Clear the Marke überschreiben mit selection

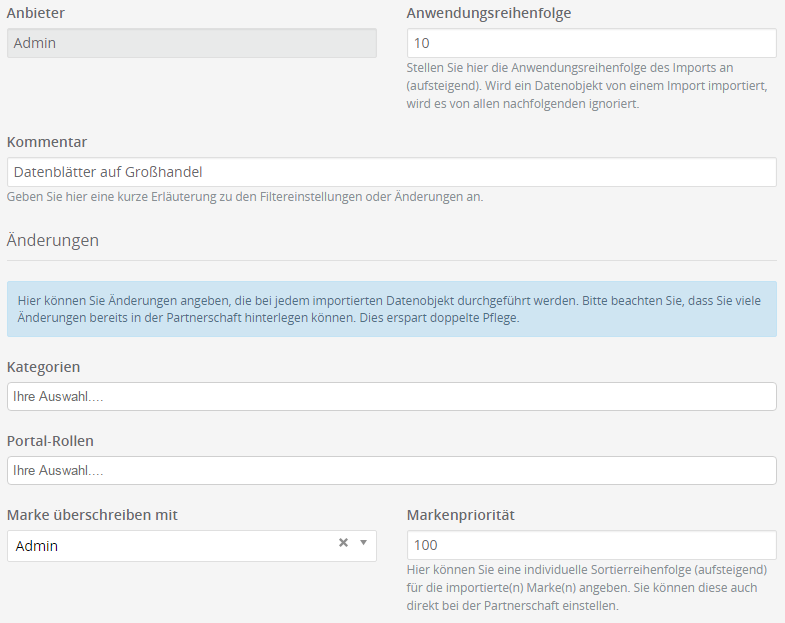pyautogui.click(x=343, y=543)
